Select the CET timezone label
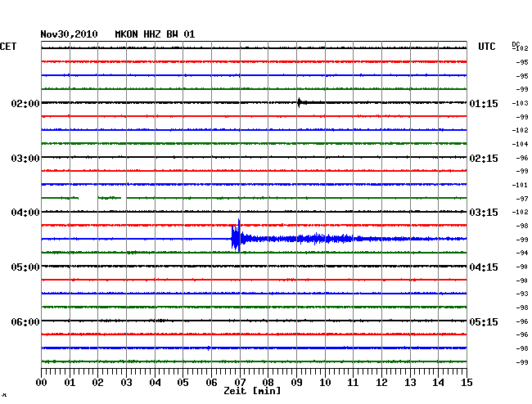Screen dimensions: 532x404 8,47
